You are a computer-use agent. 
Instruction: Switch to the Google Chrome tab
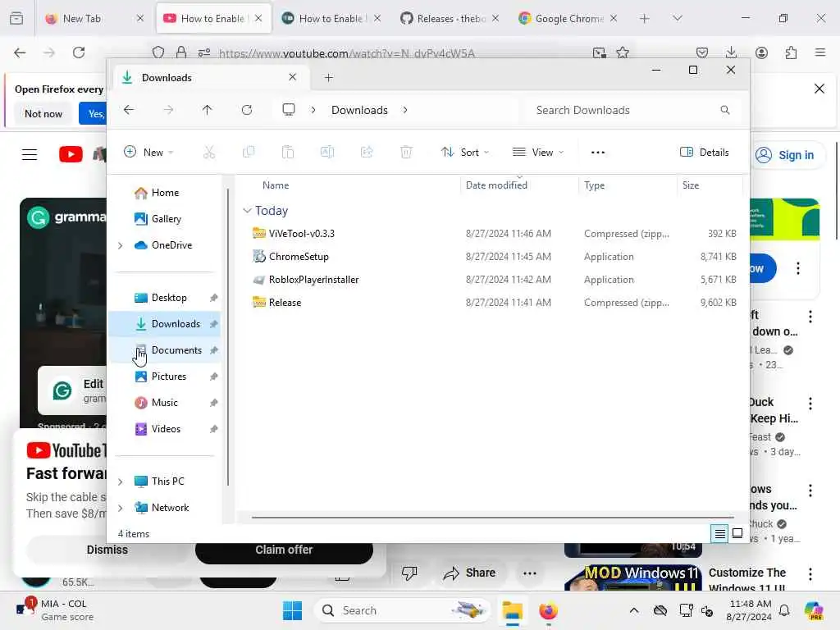[x=568, y=18]
